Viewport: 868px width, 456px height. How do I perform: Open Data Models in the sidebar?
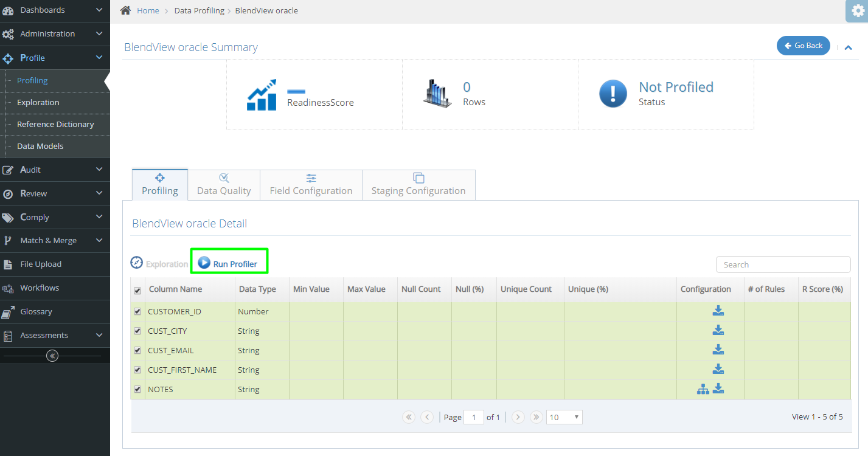point(40,146)
